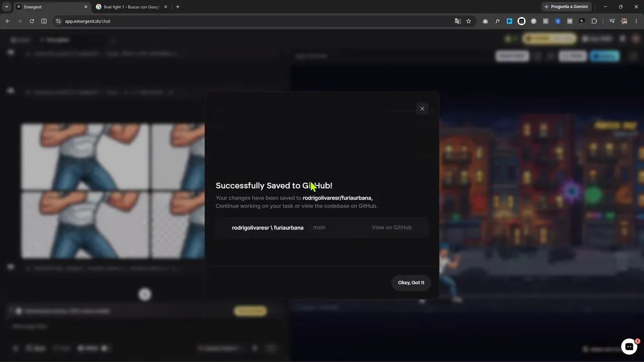
Task: Bookmark this page with the star
Action: 468,21
